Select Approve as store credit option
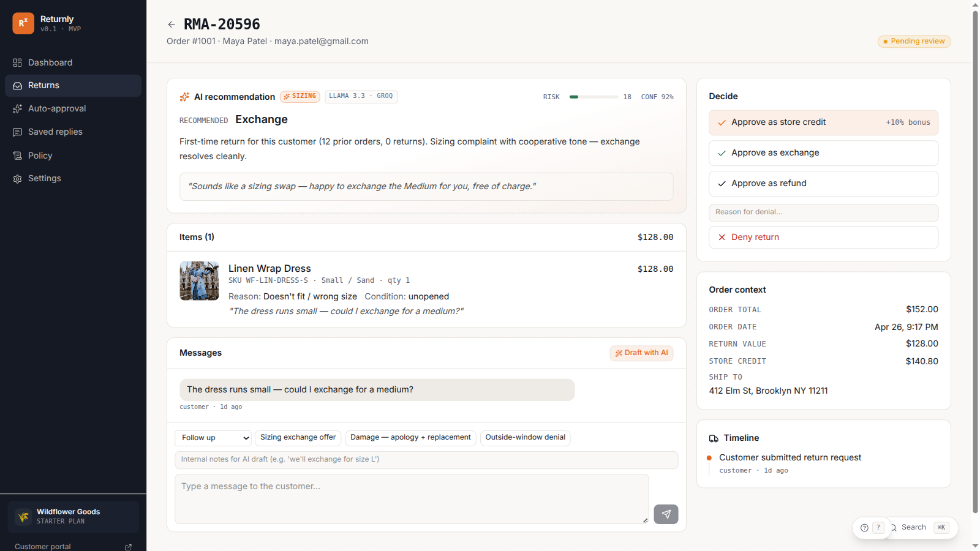Screen dimensions: 980x551 [823, 122]
